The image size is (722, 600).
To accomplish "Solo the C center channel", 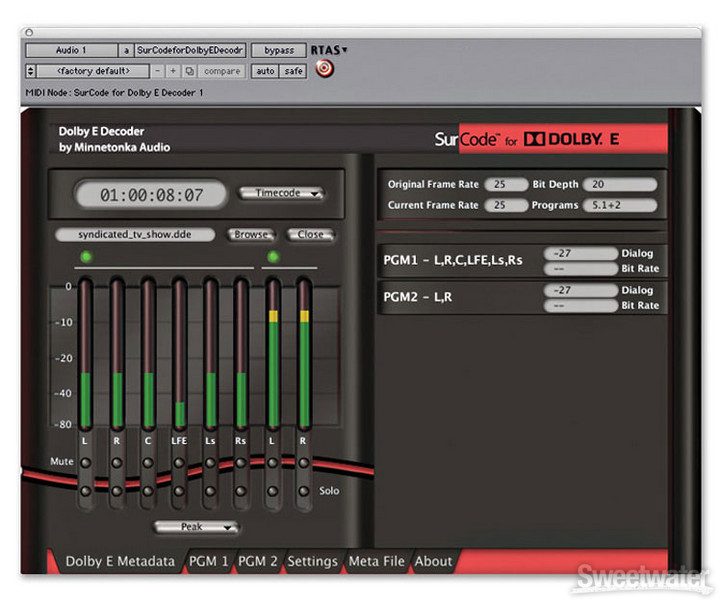I will click(x=148, y=490).
